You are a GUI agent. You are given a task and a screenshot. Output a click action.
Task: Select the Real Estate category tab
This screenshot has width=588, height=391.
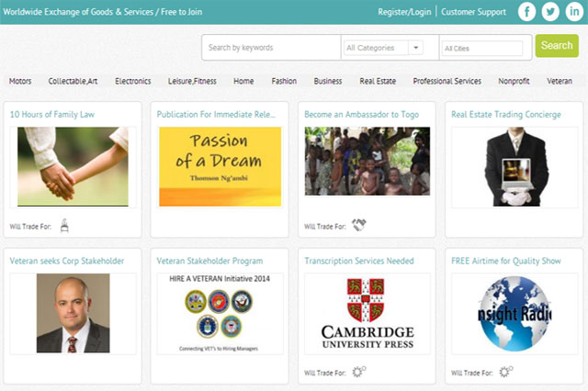click(378, 81)
